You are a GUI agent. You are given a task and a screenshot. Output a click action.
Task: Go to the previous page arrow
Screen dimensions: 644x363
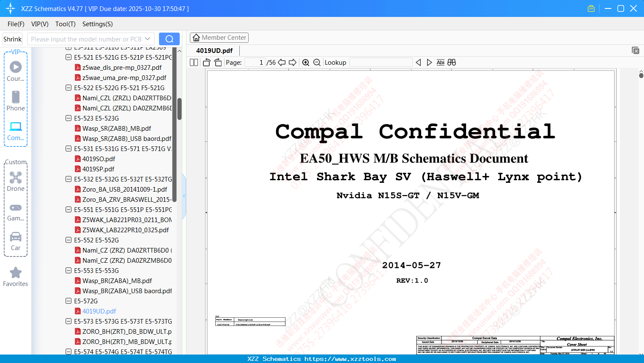point(282,63)
